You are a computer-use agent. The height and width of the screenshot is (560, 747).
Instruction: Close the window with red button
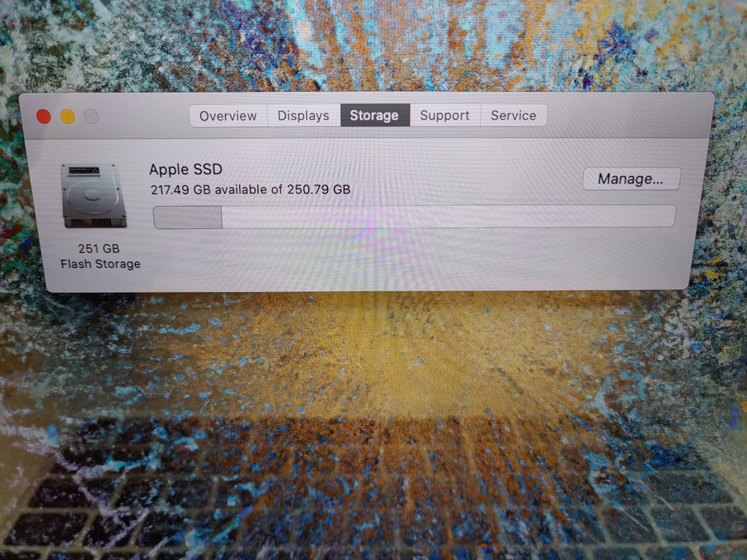(x=44, y=117)
